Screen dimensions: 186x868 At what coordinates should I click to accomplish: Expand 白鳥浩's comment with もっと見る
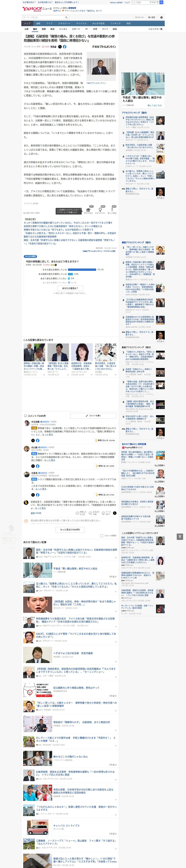coord(41,489)
